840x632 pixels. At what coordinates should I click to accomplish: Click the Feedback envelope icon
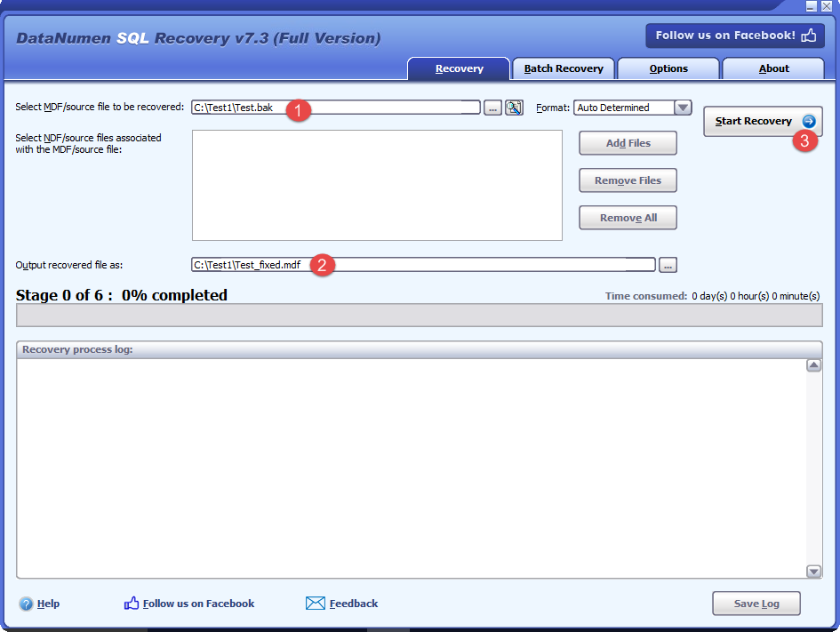pos(316,604)
